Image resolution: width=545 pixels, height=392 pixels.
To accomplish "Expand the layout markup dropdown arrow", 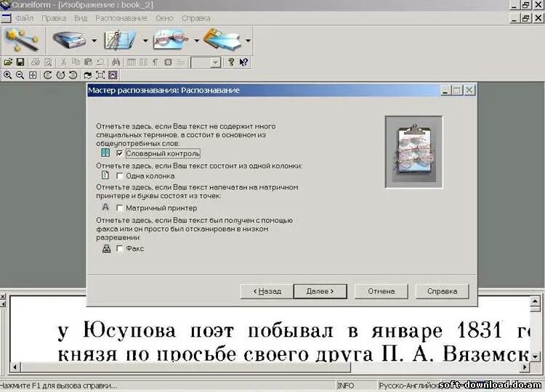I will (145, 41).
